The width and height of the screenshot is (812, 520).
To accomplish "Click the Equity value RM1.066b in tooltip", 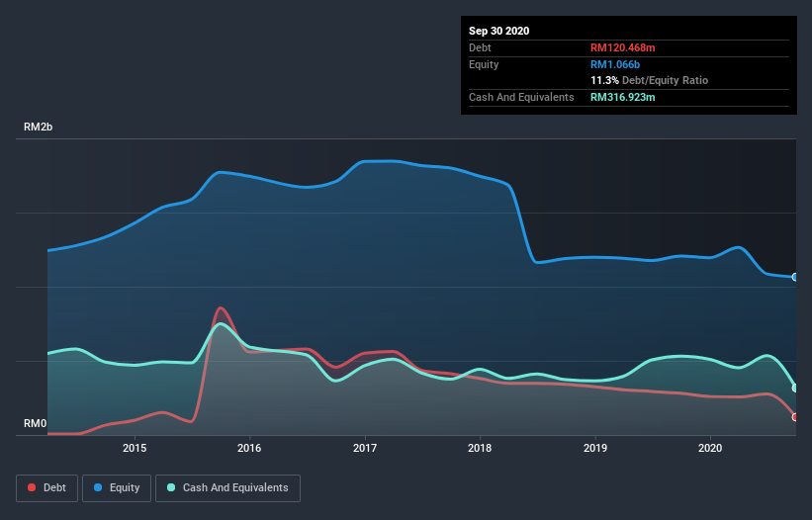I will 615,64.
